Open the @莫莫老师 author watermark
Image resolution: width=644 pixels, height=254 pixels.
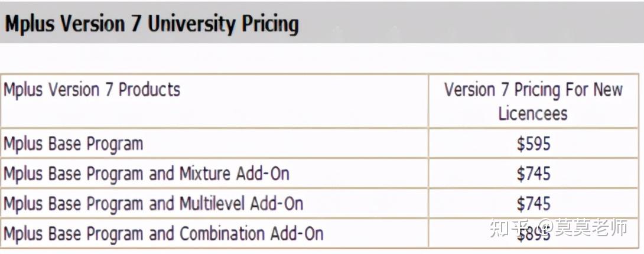(x=581, y=227)
